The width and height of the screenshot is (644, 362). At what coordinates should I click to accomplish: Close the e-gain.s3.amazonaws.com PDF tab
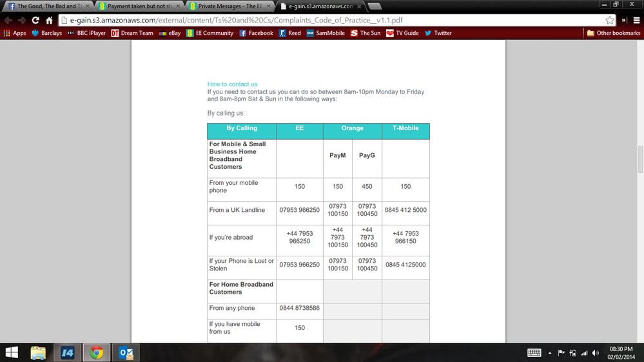[359, 6]
